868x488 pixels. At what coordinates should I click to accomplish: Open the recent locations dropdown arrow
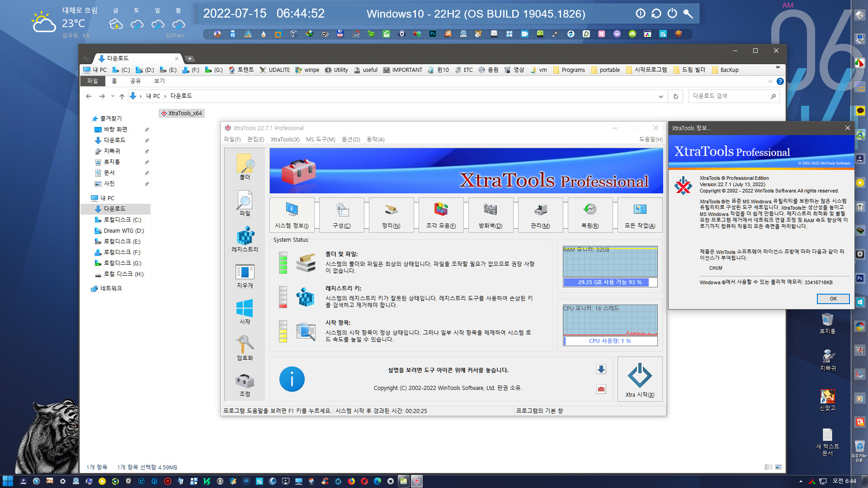(x=113, y=96)
